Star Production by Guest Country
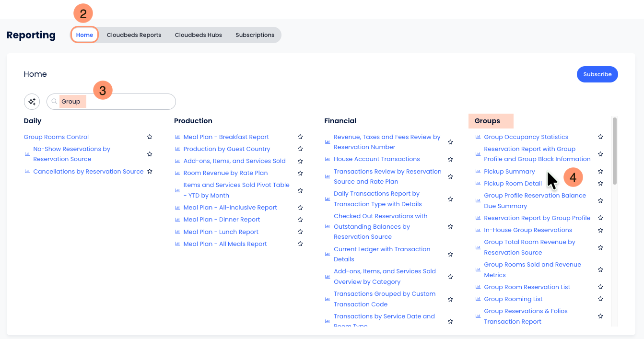Image resolution: width=644 pixels, height=339 pixels. pyautogui.click(x=300, y=149)
